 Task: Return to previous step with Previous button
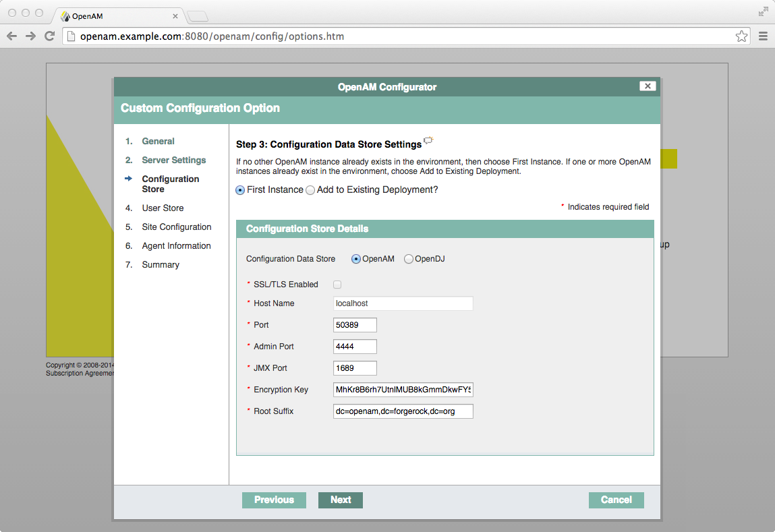[x=274, y=500]
